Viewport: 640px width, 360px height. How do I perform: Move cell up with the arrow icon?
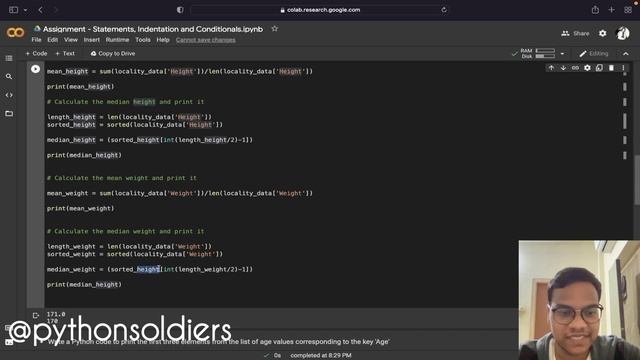(551, 68)
